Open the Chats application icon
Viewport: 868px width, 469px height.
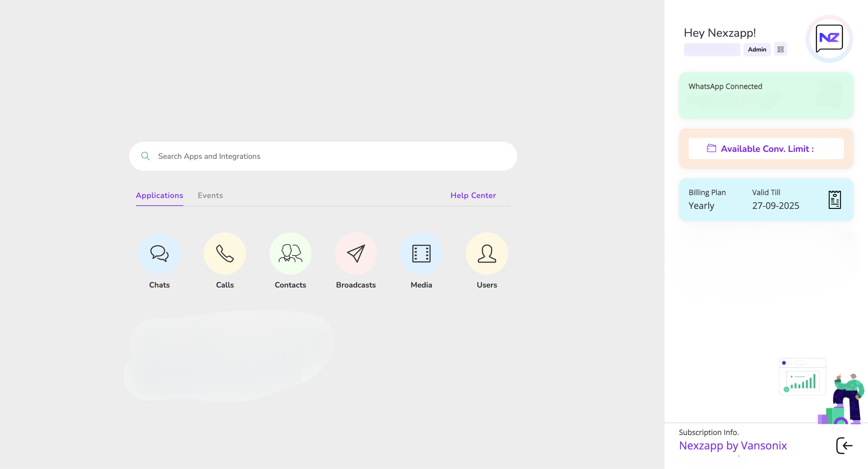159,253
